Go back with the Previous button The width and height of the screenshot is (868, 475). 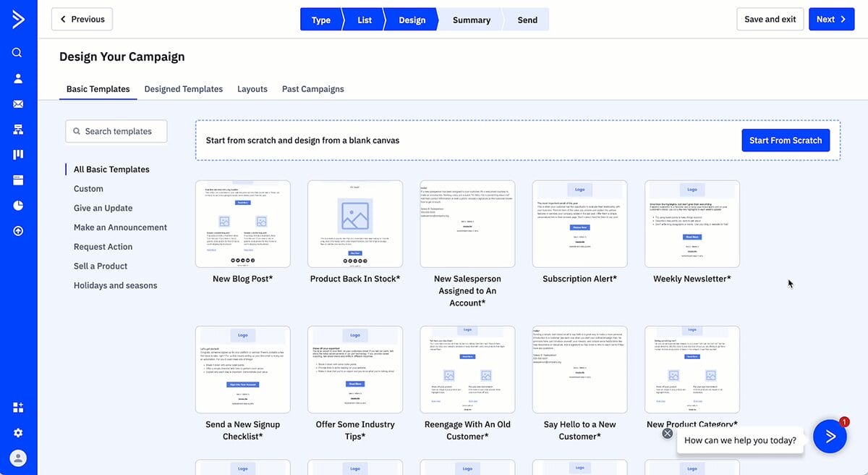click(x=82, y=20)
